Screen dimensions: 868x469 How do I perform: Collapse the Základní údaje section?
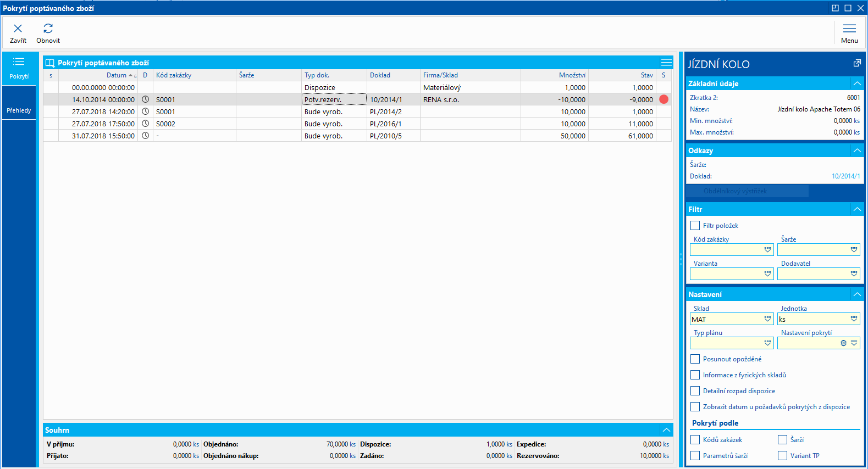(857, 83)
